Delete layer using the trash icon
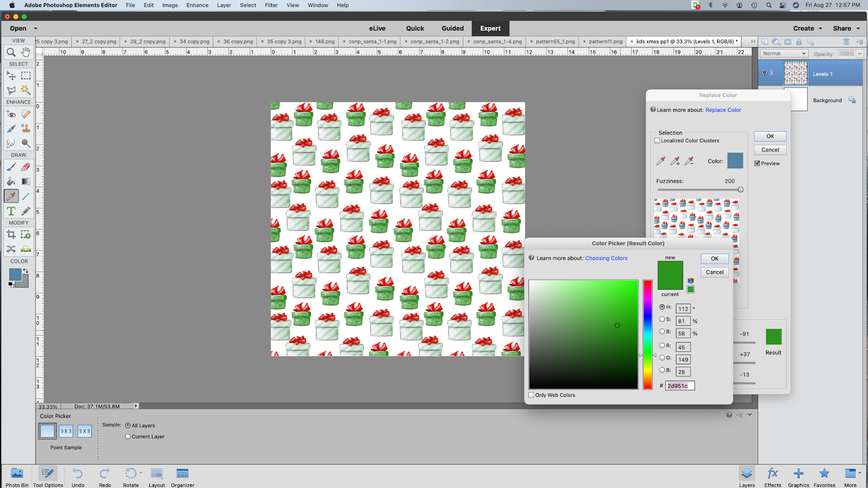Screen dimensions: 868x488 click(846, 42)
